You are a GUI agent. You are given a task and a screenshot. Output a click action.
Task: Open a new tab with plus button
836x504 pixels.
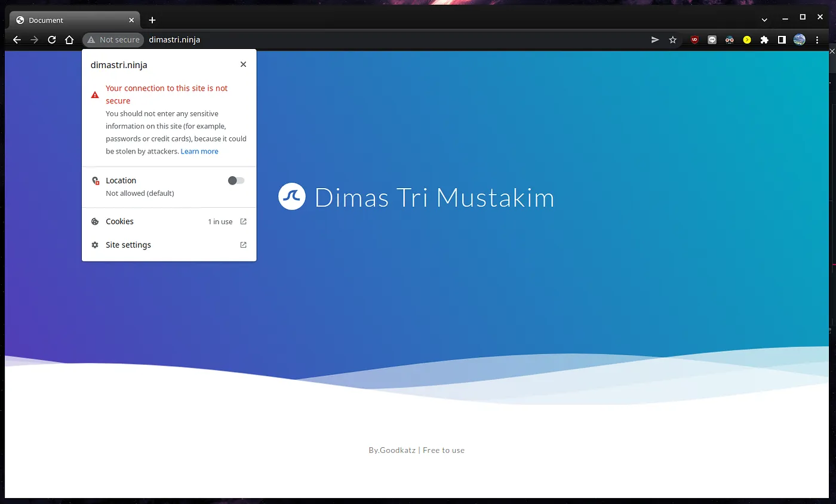click(152, 20)
